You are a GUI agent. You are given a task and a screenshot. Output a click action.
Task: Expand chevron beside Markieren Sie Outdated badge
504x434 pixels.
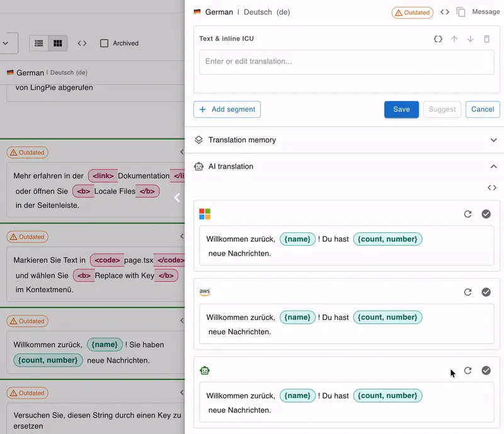click(x=182, y=236)
